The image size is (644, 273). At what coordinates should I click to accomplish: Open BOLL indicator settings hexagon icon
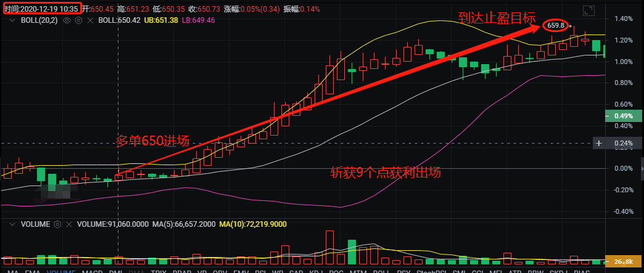[78, 20]
